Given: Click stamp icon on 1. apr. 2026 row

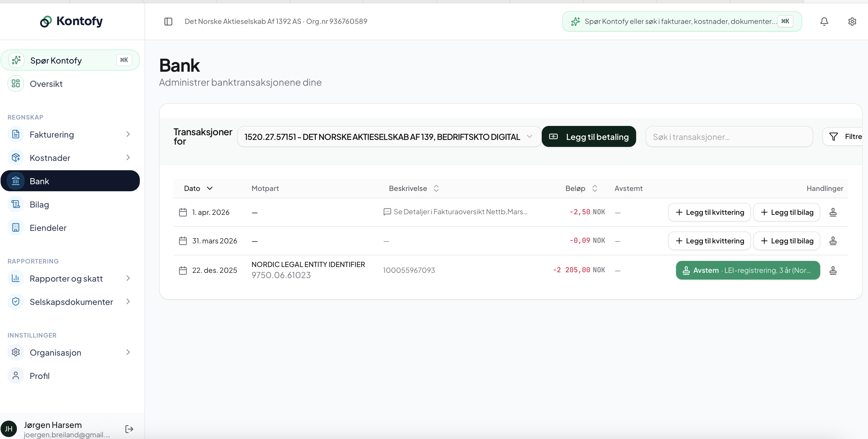Looking at the screenshot, I should click(833, 212).
